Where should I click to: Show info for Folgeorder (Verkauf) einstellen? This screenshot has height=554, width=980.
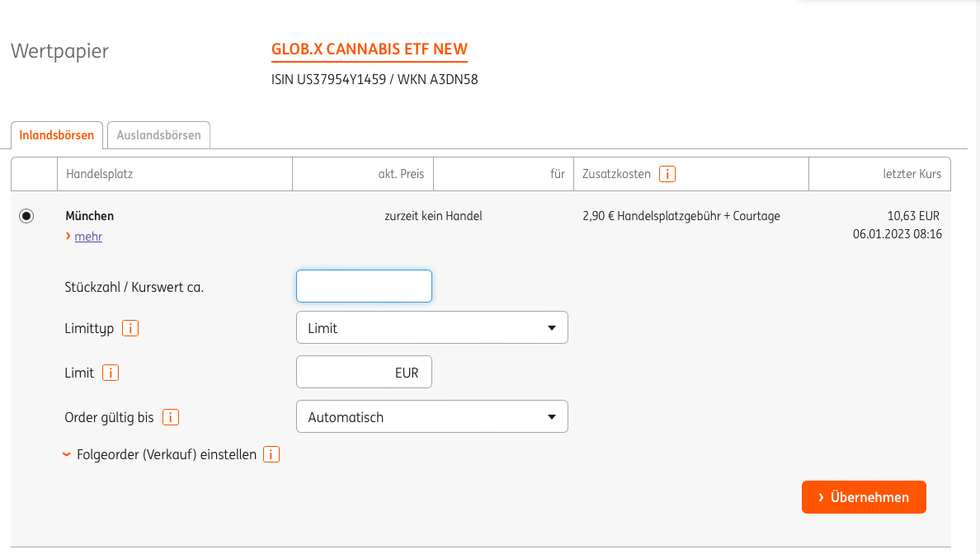pyautogui.click(x=271, y=454)
